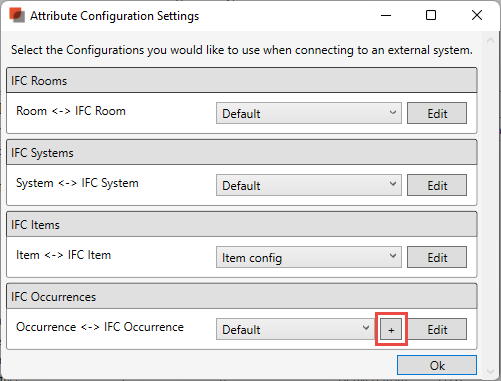Minimize the Attribute Configuration Settings window
501x381 pixels.
click(x=386, y=15)
